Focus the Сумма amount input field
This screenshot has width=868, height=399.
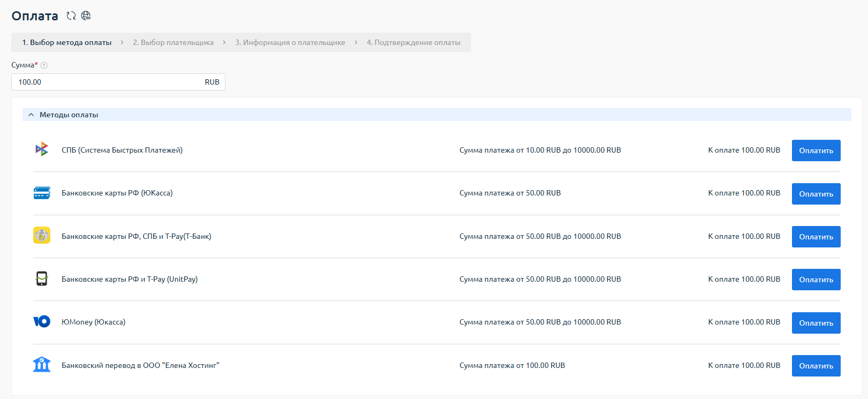tap(107, 82)
